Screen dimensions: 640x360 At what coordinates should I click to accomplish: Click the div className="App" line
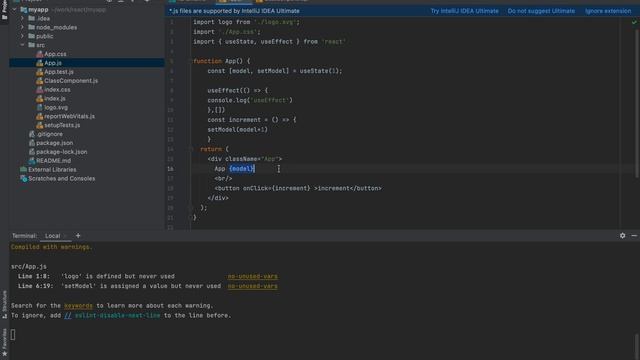244,159
